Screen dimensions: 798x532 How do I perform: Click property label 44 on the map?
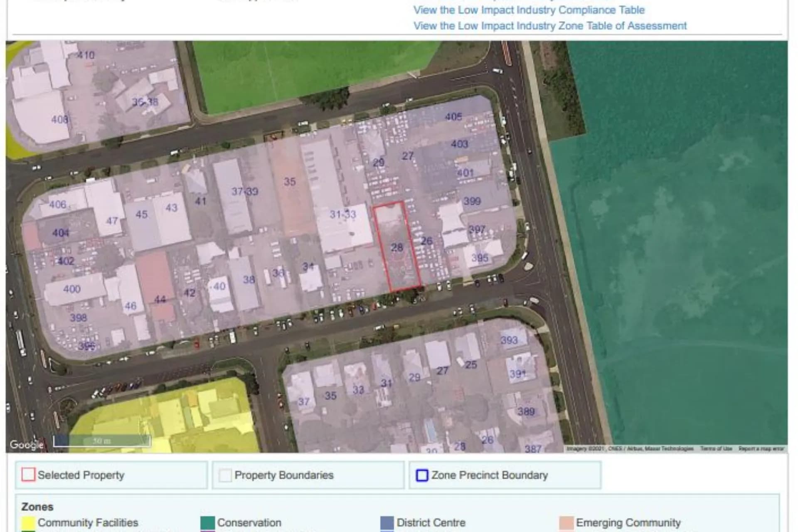[160, 300]
